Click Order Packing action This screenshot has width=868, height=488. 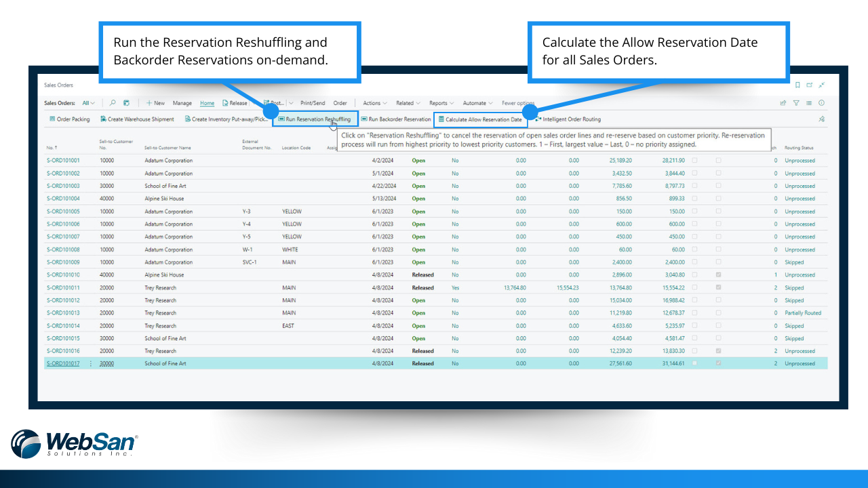coord(69,119)
